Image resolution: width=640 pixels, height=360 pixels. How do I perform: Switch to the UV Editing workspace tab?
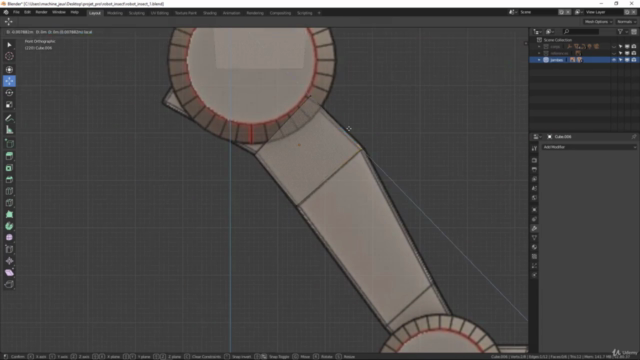point(160,13)
